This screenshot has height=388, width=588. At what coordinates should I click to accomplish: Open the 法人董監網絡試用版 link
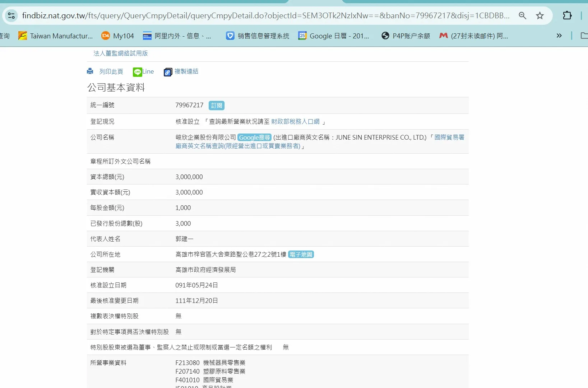tap(121, 53)
